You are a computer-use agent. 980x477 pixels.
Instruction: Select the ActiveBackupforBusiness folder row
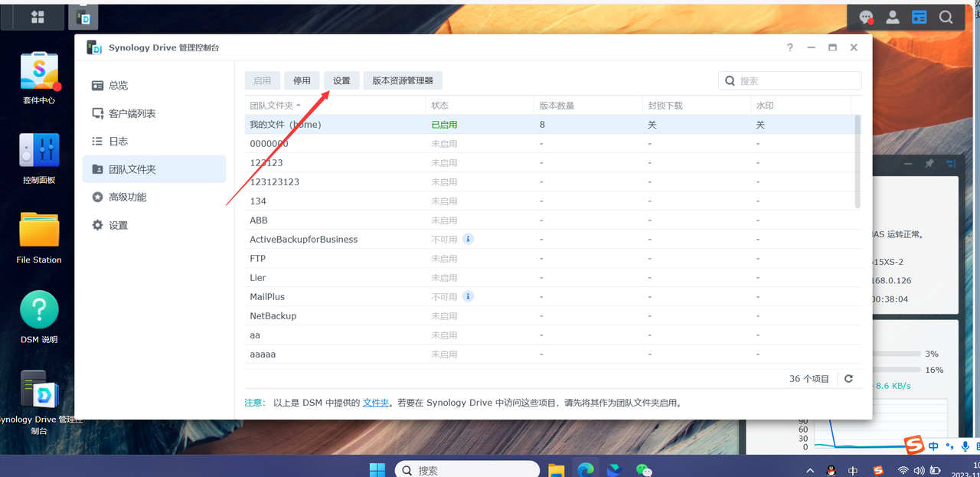coord(549,239)
